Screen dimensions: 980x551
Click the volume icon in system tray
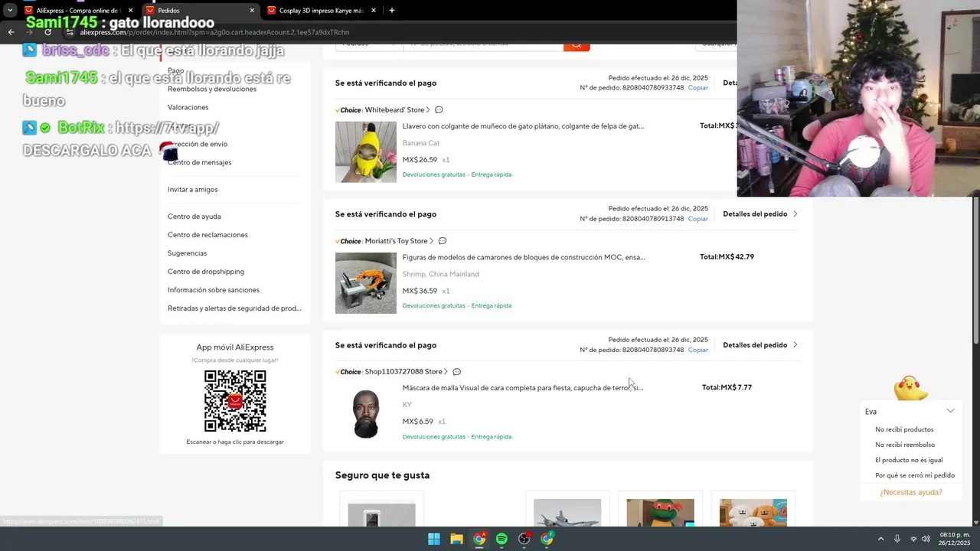click(926, 539)
